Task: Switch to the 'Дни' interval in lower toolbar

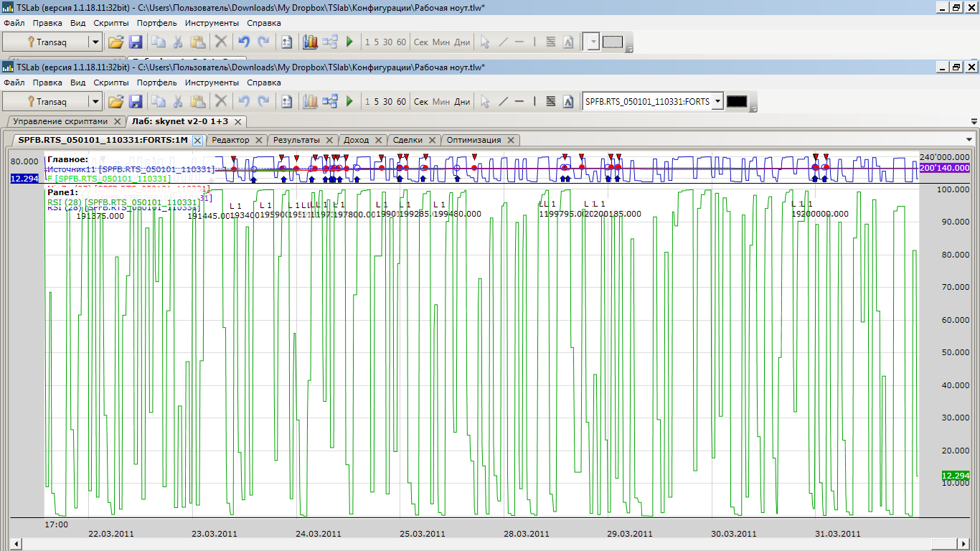Action: click(462, 102)
